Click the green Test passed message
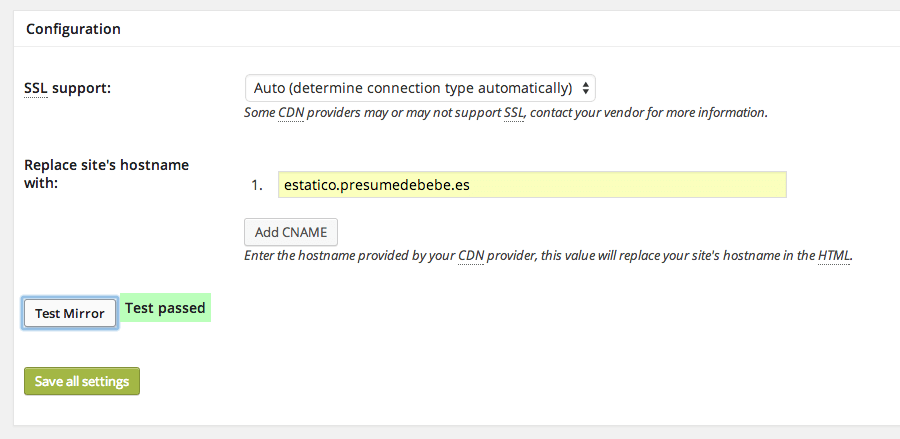The height and width of the screenshot is (439, 900). (x=165, y=308)
